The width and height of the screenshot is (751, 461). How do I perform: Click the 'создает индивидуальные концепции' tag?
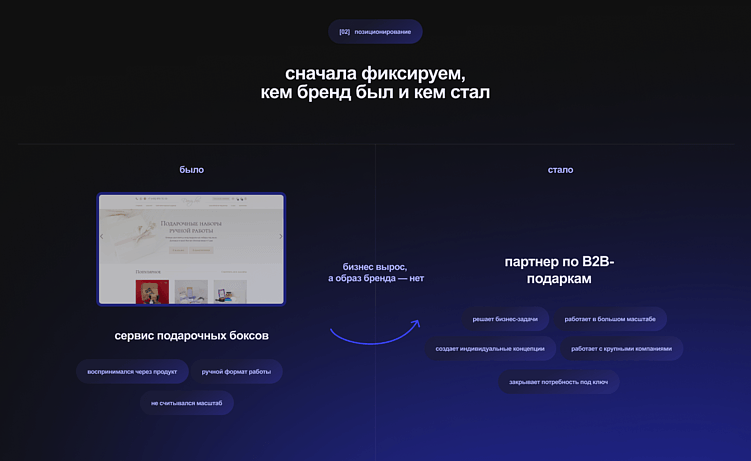click(490, 349)
